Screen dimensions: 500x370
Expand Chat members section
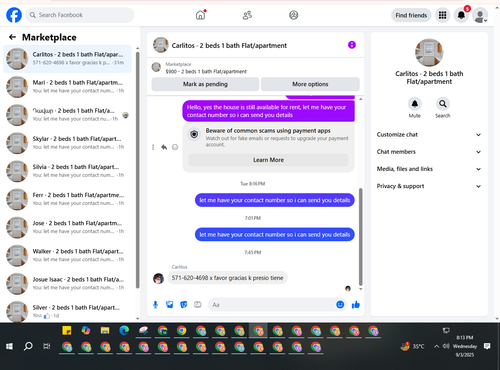tap(429, 152)
